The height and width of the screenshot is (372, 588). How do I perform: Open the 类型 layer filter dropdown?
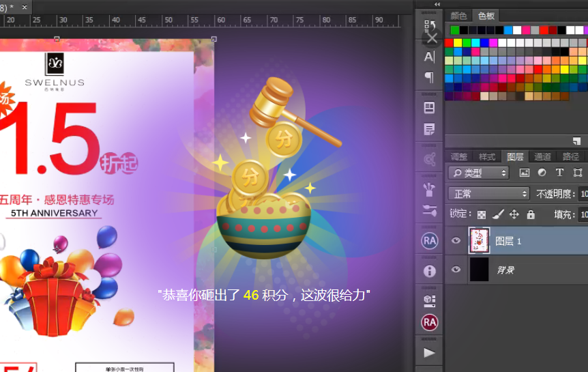click(x=478, y=173)
